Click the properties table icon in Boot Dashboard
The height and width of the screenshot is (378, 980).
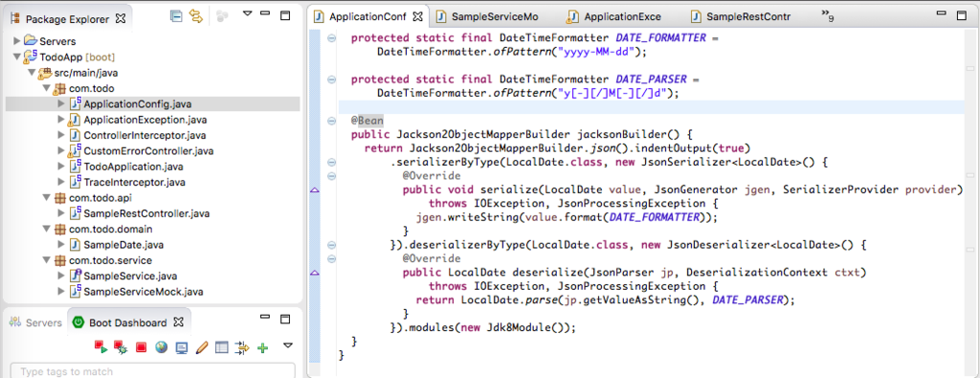(221, 347)
